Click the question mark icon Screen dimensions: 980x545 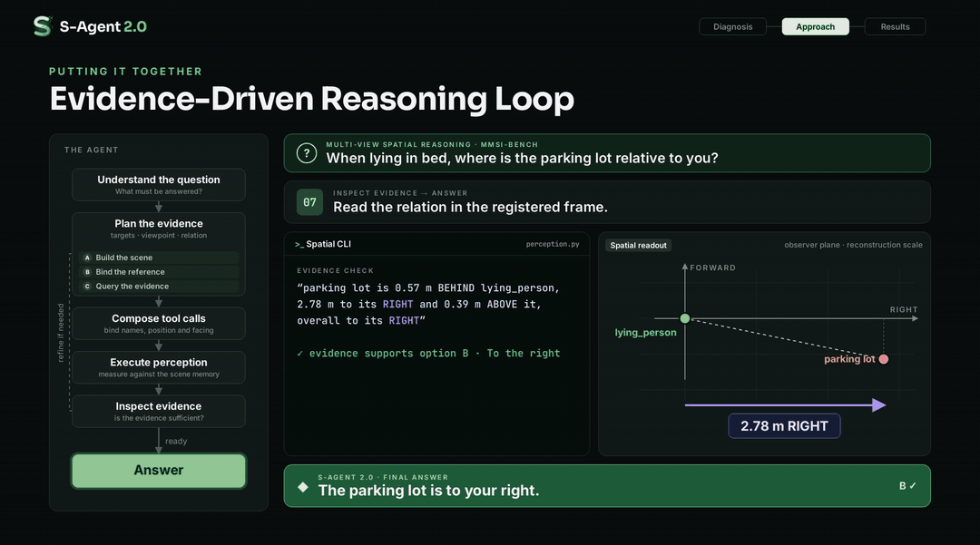pos(307,153)
